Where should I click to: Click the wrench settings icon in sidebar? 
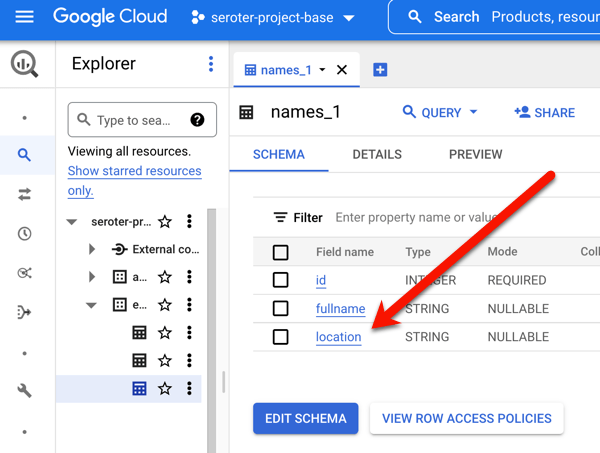coord(25,391)
